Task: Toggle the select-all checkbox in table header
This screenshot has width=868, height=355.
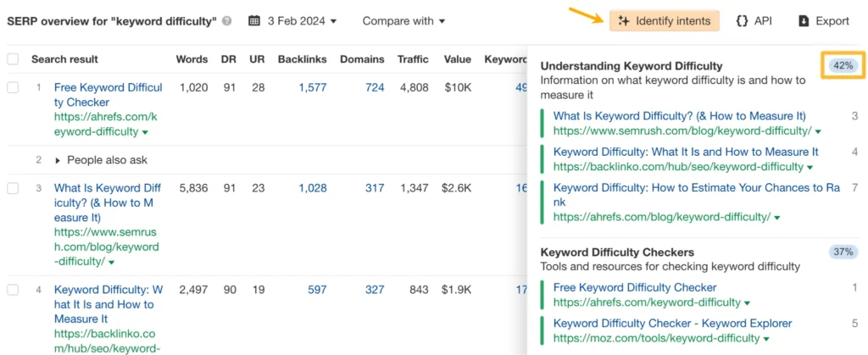Action: click(13, 59)
